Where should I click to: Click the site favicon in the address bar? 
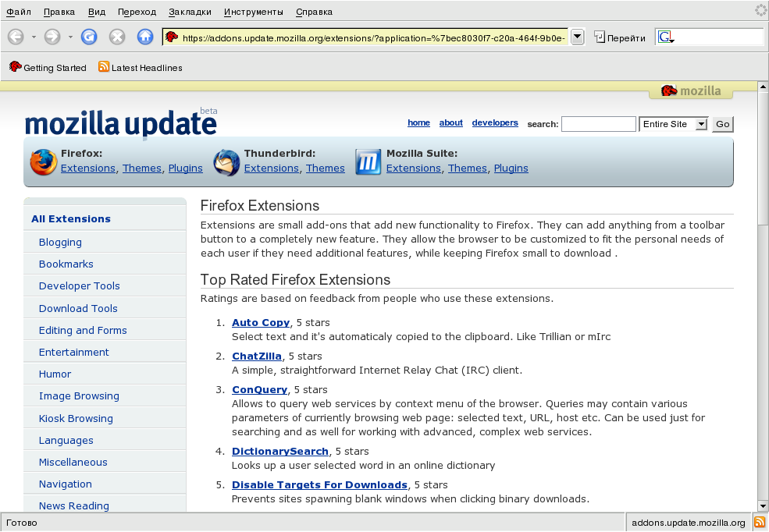coord(172,37)
